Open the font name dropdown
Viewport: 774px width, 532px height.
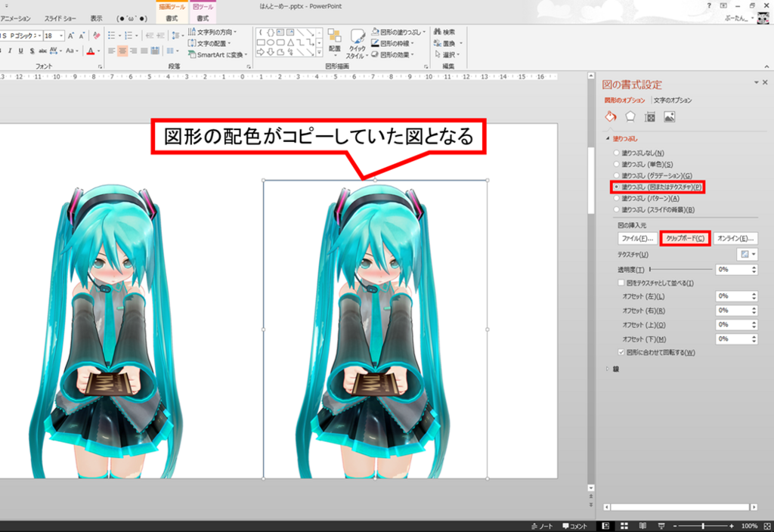39,36
